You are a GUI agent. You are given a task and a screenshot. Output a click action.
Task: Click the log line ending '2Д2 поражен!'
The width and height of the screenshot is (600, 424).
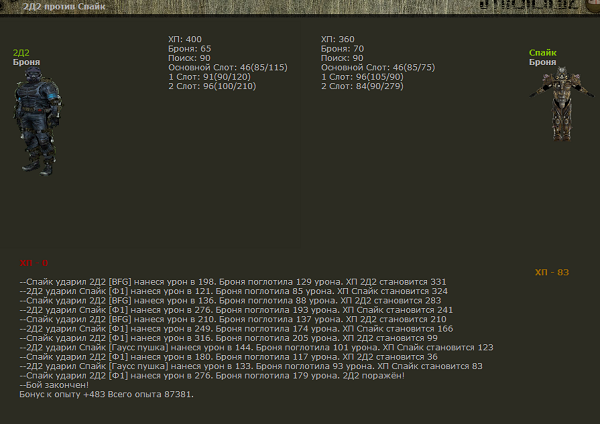click(212, 375)
